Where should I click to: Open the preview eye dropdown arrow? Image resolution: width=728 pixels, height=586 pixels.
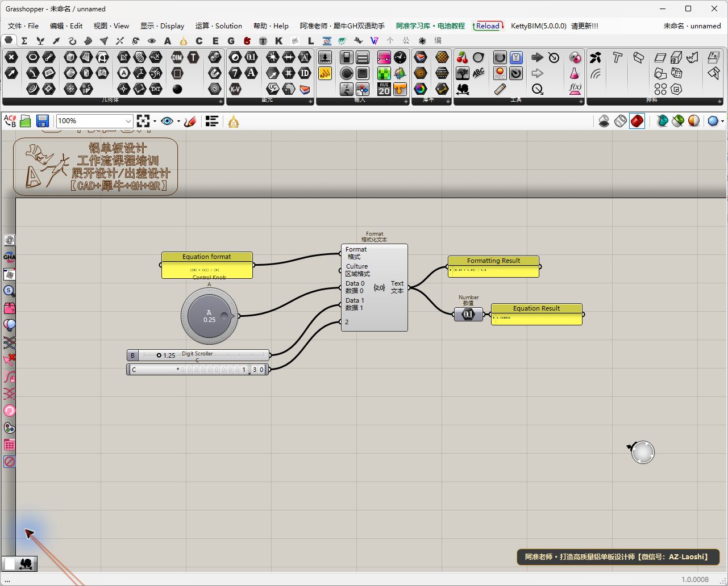click(x=178, y=121)
